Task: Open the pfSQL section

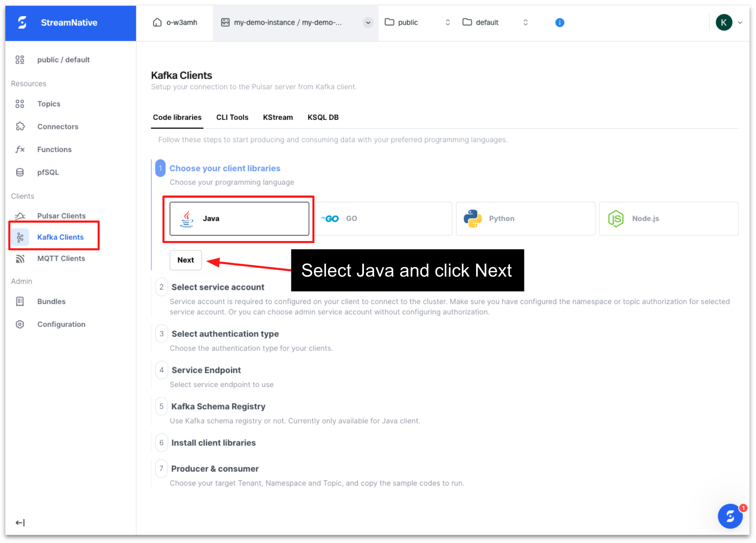Action: 48,172
